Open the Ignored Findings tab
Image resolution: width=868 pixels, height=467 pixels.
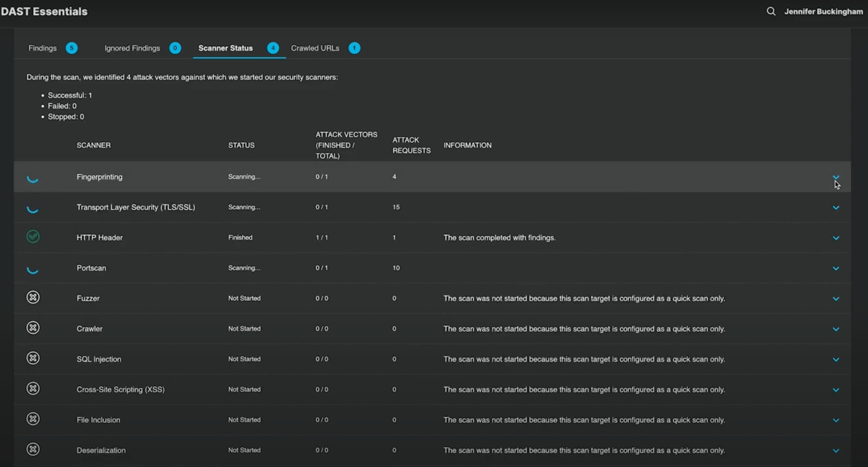(x=132, y=48)
